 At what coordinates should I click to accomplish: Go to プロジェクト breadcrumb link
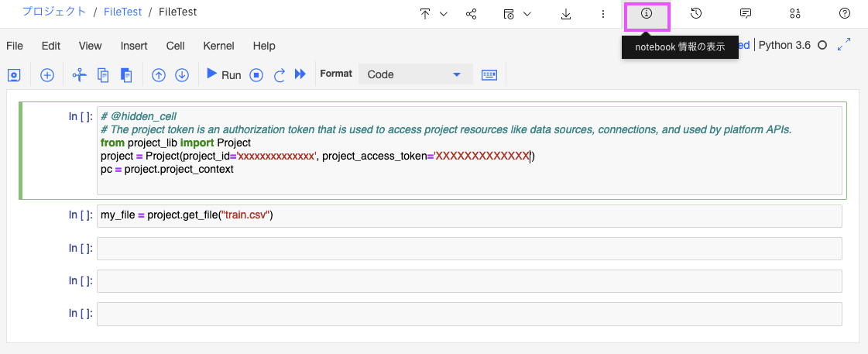(x=54, y=11)
